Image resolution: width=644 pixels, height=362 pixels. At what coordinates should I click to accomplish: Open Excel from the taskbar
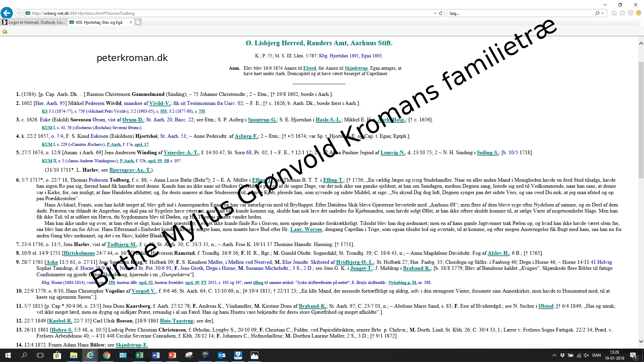click(139, 355)
